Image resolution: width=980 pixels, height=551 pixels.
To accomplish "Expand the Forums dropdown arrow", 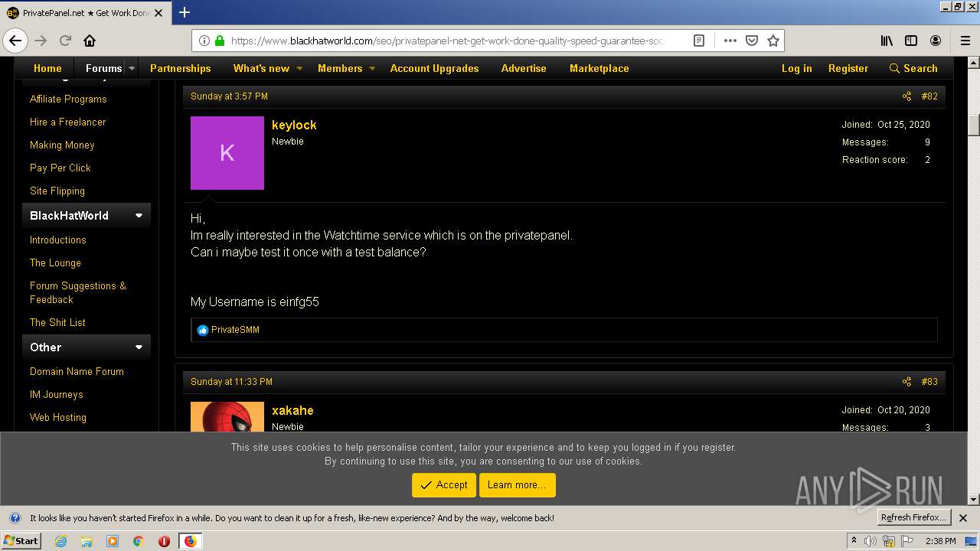I will pos(132,68).
